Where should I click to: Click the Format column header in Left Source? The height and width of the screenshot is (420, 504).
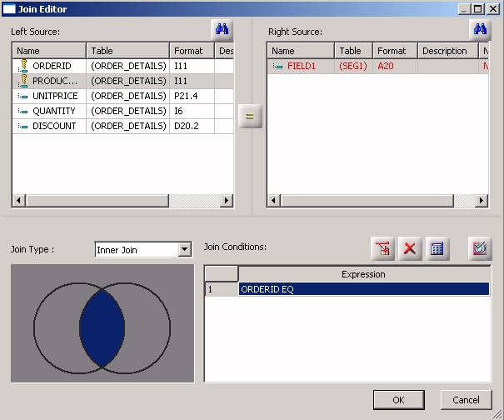[x=191, y=51]
